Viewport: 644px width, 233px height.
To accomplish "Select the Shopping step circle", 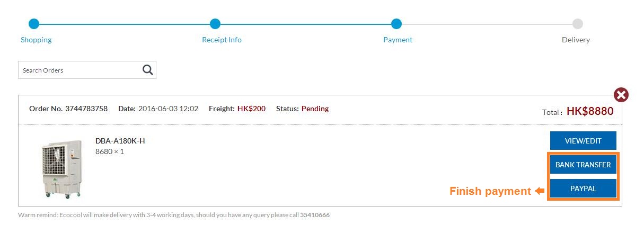I will tap(34, 24).
